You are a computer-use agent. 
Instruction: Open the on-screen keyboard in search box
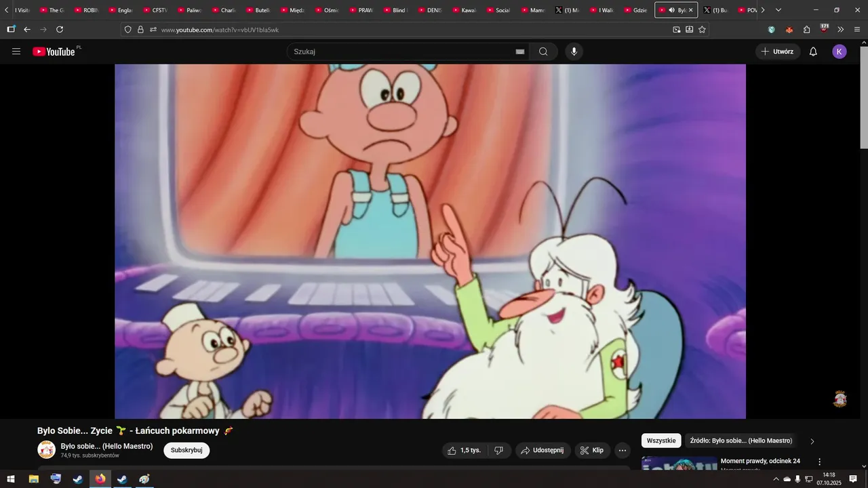click(520, 52)
